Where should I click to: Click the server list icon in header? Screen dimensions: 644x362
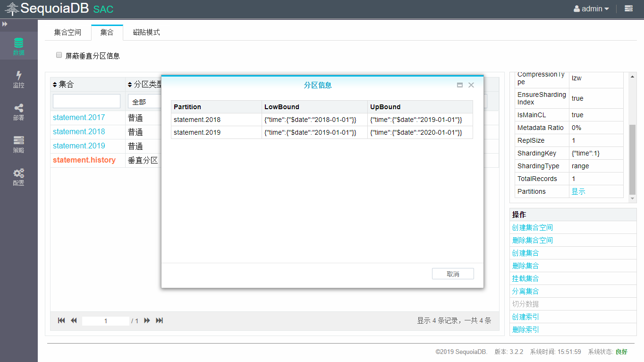pyautogui.click(x=628, y=9)
